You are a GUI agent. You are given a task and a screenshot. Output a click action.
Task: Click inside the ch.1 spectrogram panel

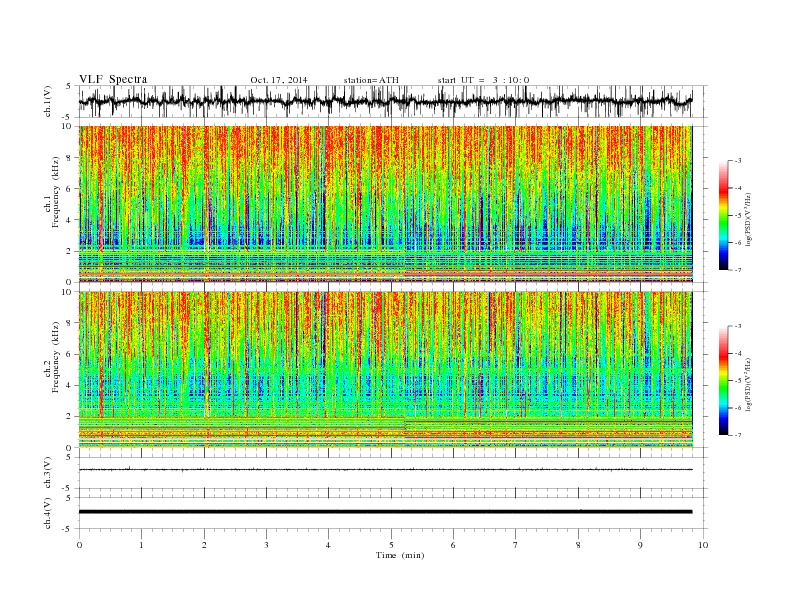[x=385, y=204]
